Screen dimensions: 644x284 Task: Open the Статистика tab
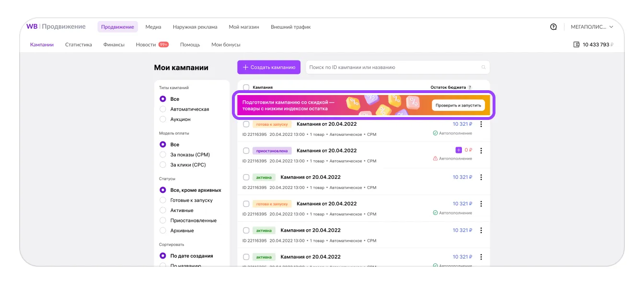pos(78,45)
